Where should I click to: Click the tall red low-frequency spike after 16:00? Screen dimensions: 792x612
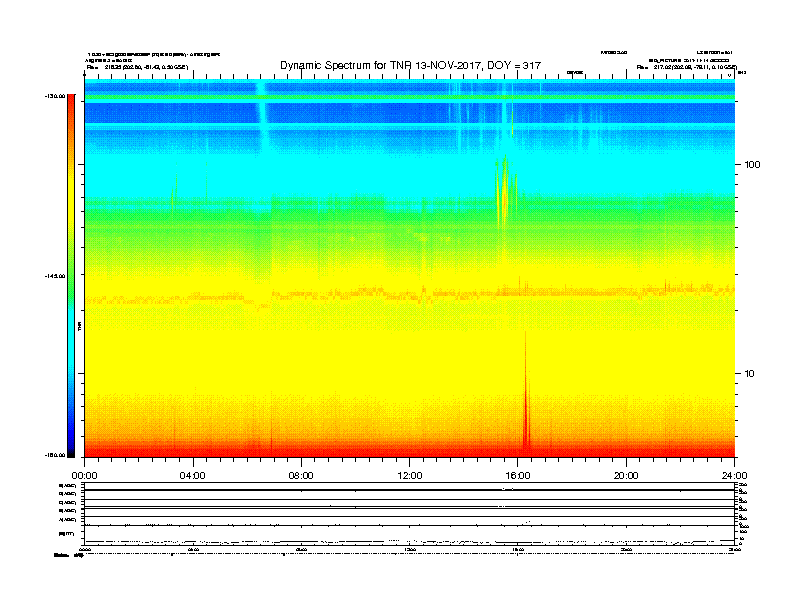click(x=526, y=391)
